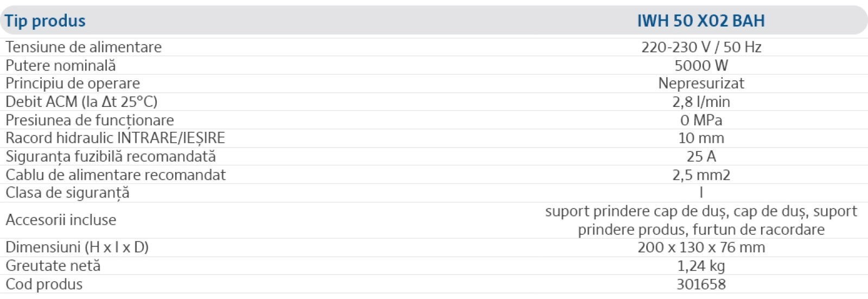868x299 pixels.
Task: Click the 'Tensiune de alimentare' row label
Action: [x=84, y=47]
